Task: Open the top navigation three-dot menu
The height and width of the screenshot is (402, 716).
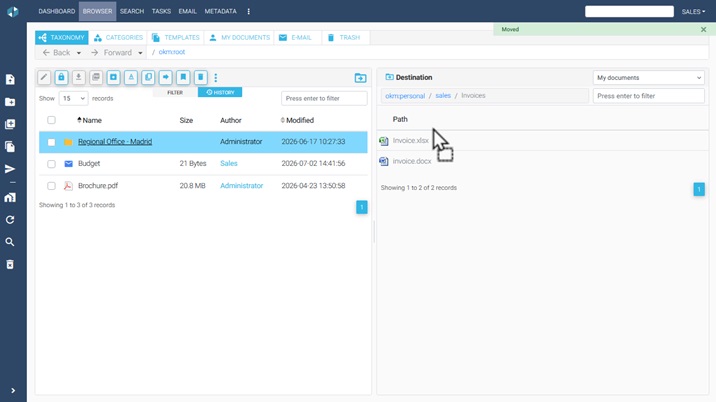Action: pos(248,11)
